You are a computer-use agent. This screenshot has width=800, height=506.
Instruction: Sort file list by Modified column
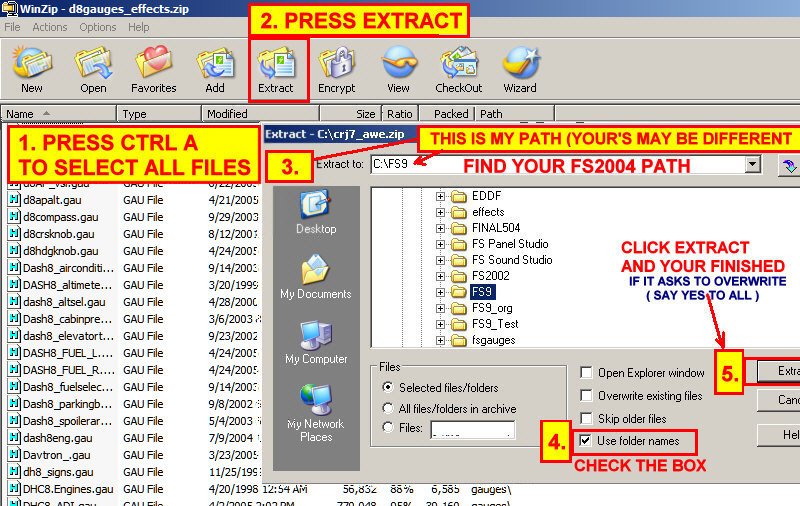click(228, 114)
